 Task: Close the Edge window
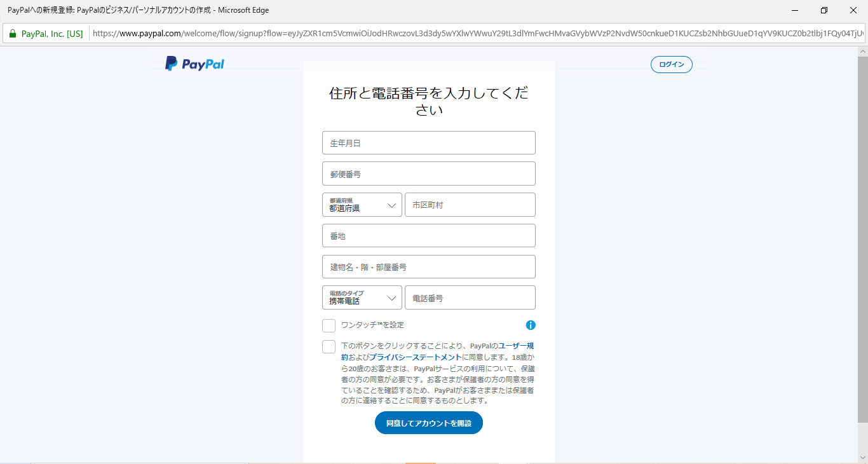pyautogui.click(x=853, y=10)
